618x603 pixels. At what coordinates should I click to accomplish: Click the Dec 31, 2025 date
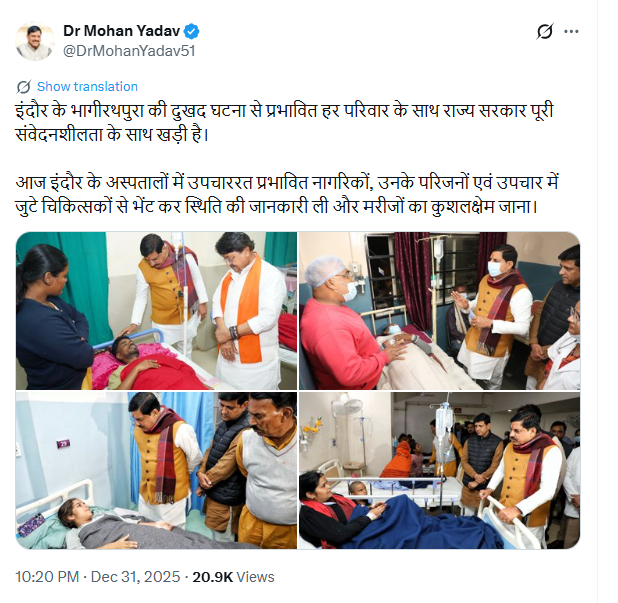click(135, 577)
